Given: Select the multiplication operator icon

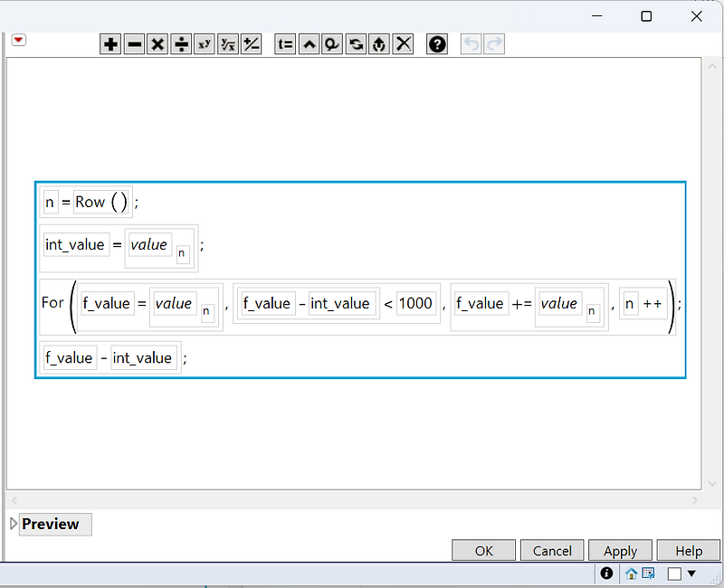Looking at the screenshot, I should point(157,43).
